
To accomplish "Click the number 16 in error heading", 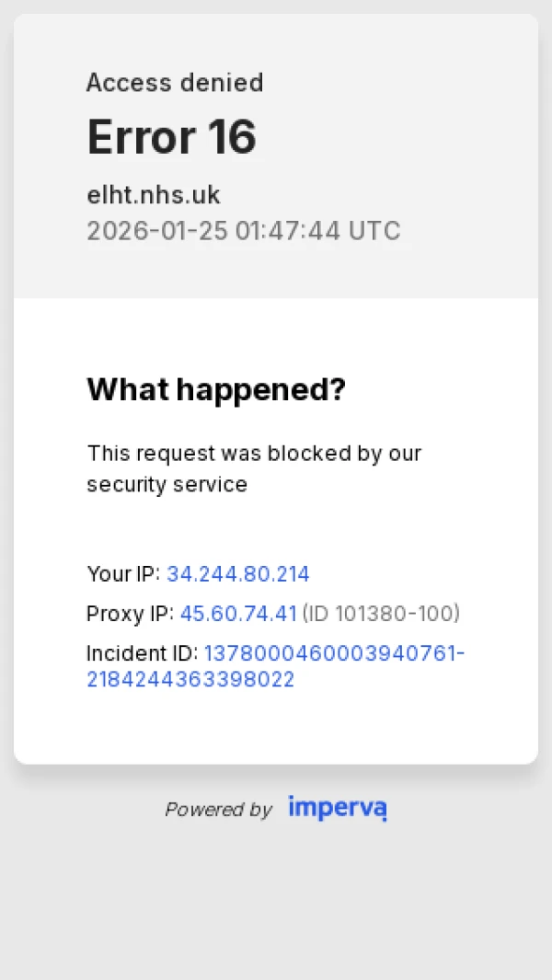I will (x=231, y=137).
